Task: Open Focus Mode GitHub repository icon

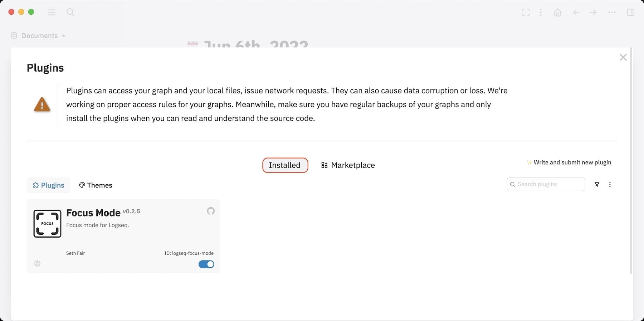Action: tap(211, 211)
